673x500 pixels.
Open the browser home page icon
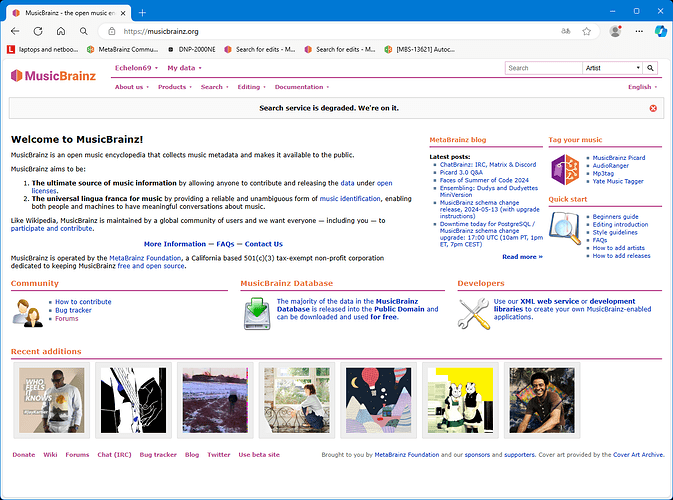pos(61,31)
